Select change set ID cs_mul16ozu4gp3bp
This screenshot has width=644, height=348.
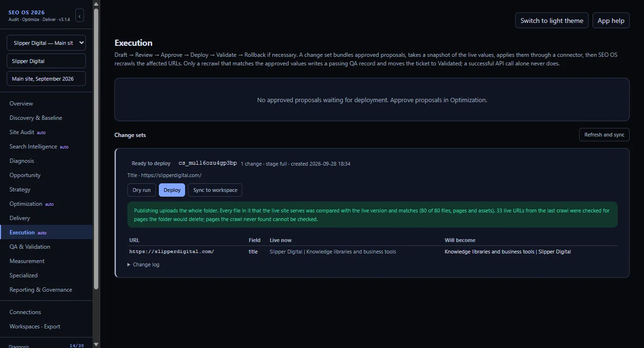coord(208,163)
